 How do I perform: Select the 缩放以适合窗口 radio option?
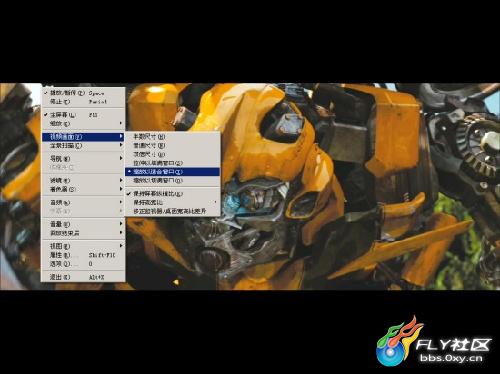(x=172, y=172)
